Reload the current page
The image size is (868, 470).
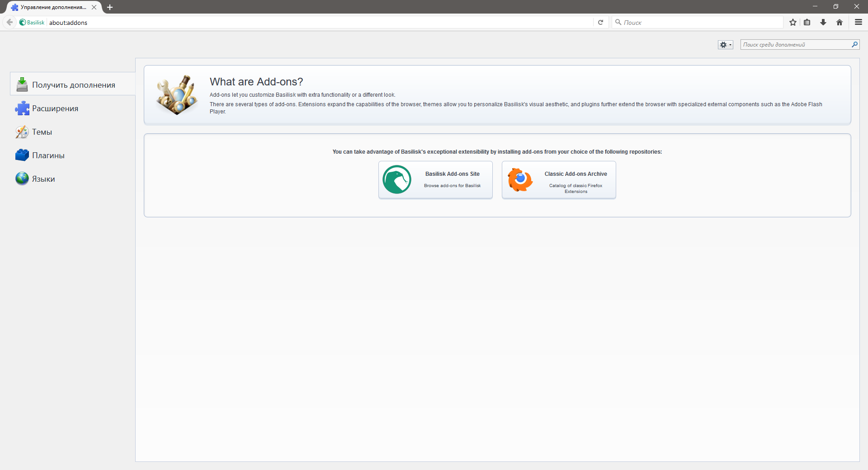click(600, 22)
